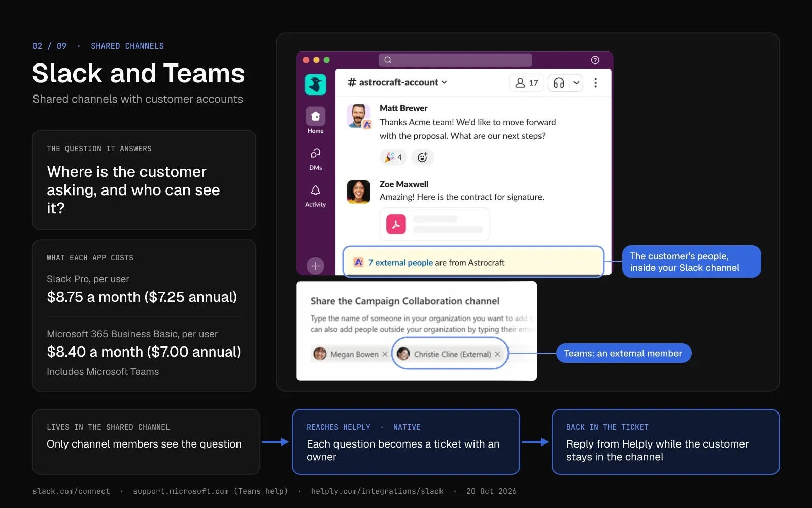
Task: Click the Megan Bowen name chip
Action: point(350,354)
